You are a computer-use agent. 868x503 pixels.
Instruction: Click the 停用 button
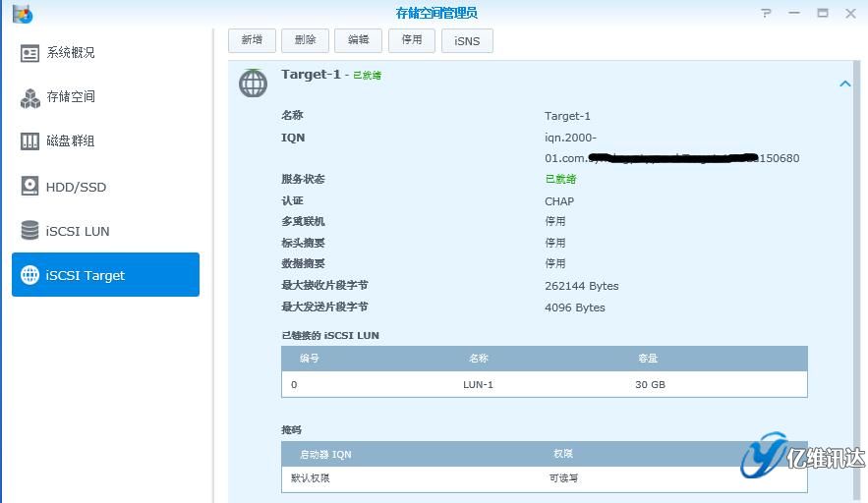pyautogui.click(x=411, y=40)
